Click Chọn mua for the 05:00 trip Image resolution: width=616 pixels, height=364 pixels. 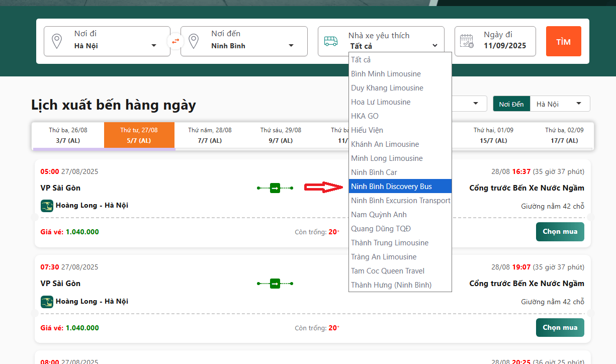560,232
